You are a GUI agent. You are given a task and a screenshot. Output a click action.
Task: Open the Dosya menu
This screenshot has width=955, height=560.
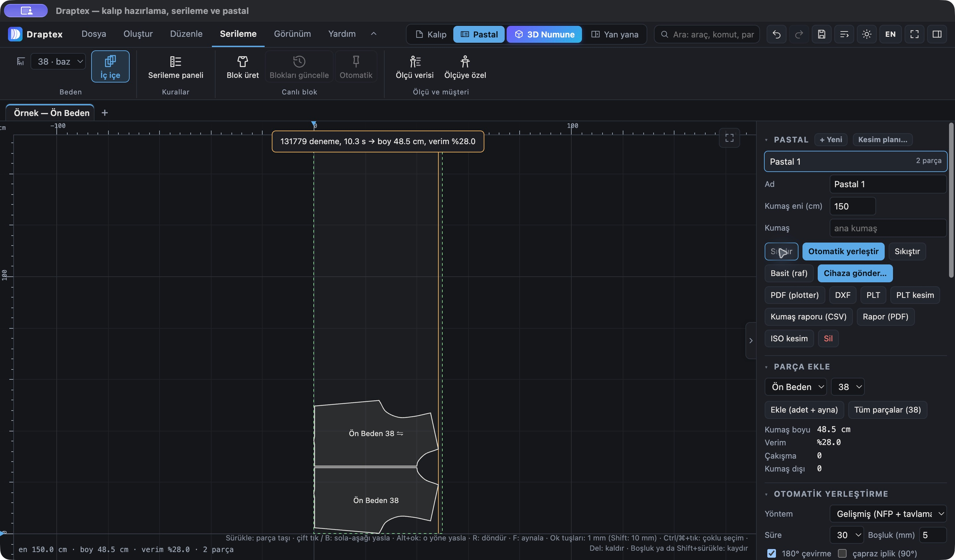click(94, 34)
